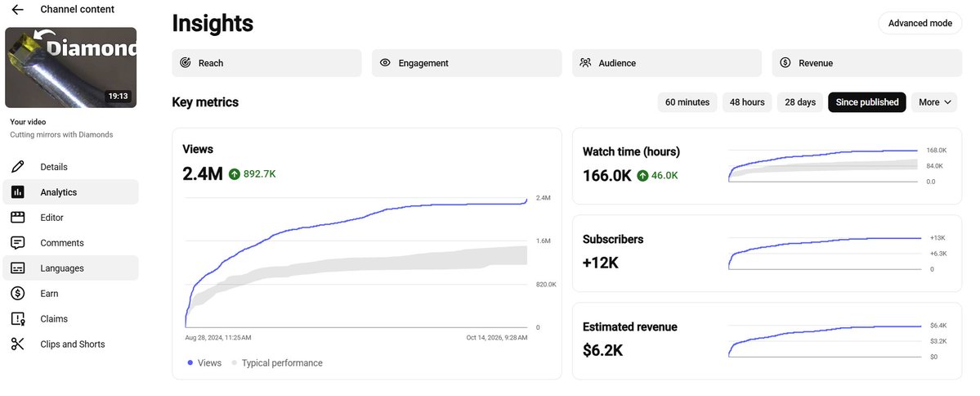Click the Subscribers card title
980x396 pixels.
click(x=613, y=239)
